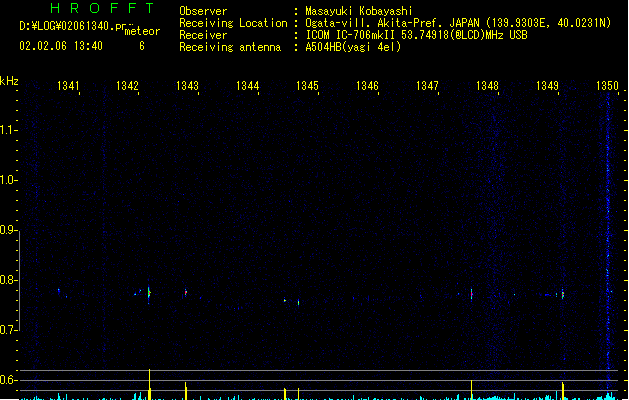Click the 1347 time axis label
The image size is (629, 400).
tap(427, 86)
